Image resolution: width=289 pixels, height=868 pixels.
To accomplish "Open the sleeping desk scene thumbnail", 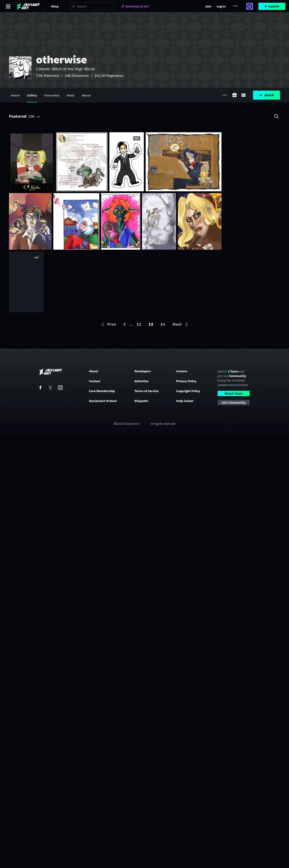I will (183, 162).
